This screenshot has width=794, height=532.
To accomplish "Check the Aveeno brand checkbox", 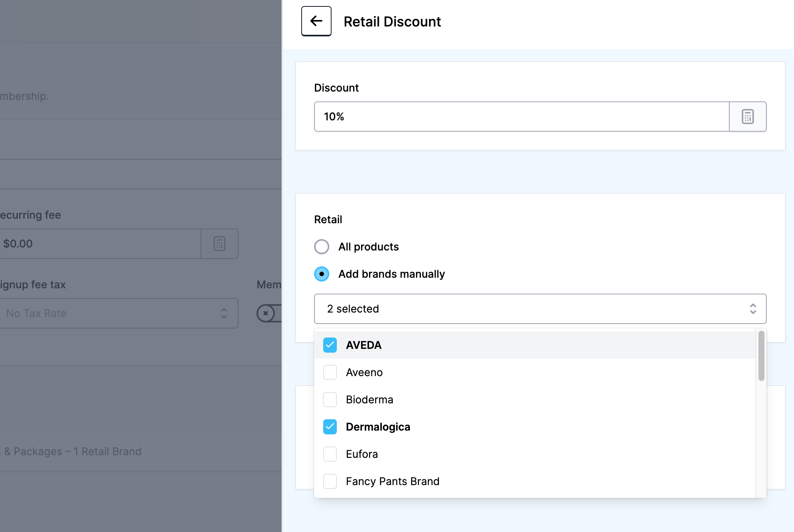I will (x=330, y=372).
